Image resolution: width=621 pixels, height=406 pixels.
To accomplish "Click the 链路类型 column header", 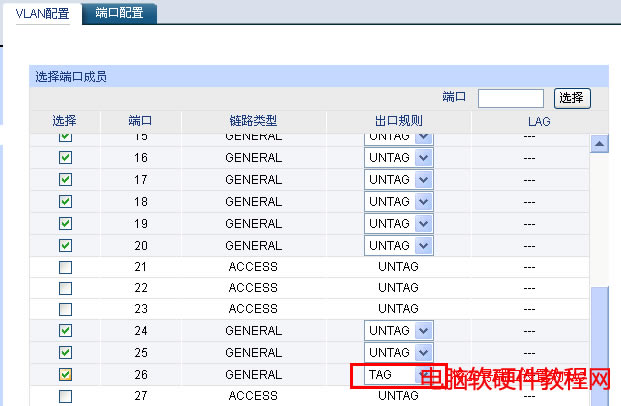I will 253,121.
